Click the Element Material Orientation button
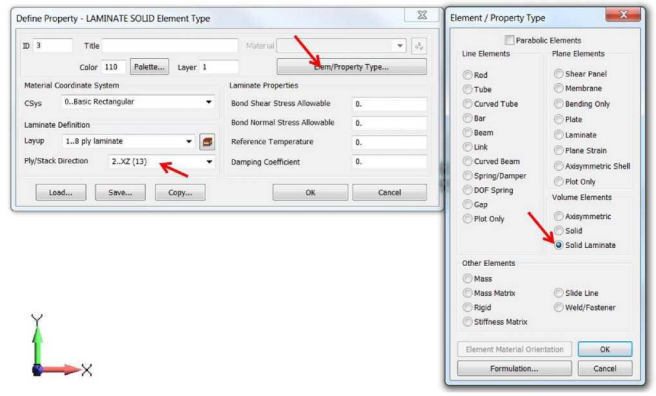The image size is (656, 396). point(514,349)
